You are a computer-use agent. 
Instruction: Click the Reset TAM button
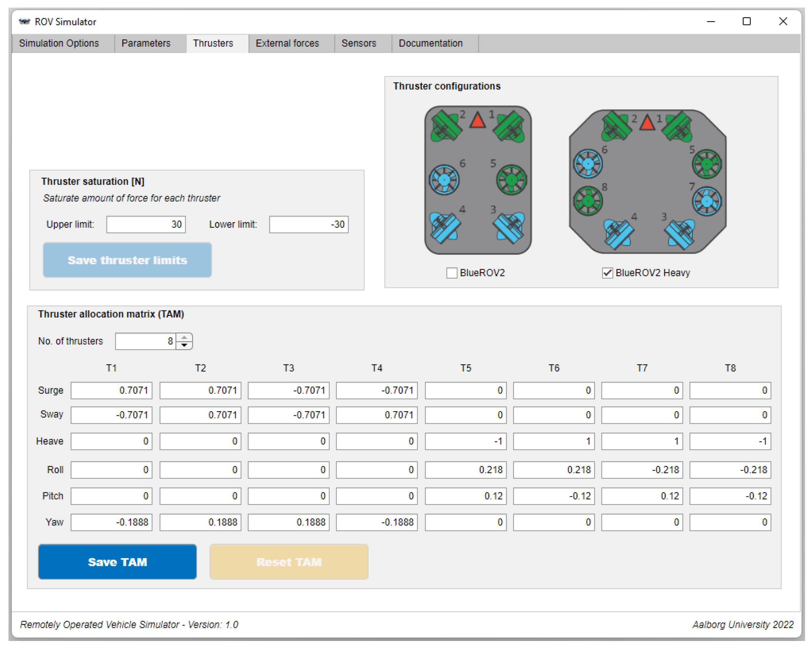[289, 561]
